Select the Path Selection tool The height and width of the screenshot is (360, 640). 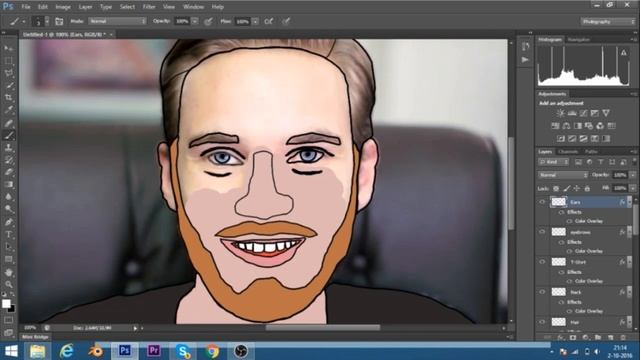click(x=8, y=247)
